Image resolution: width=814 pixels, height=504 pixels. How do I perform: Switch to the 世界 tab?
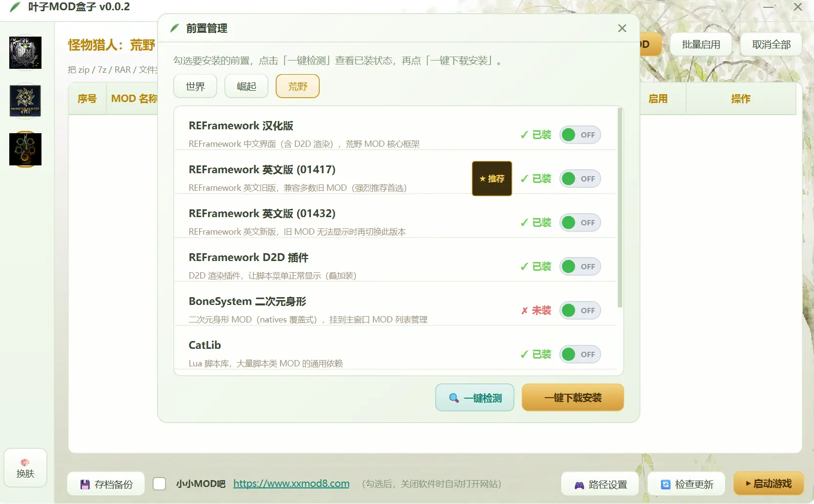click(x=195, y=86)
